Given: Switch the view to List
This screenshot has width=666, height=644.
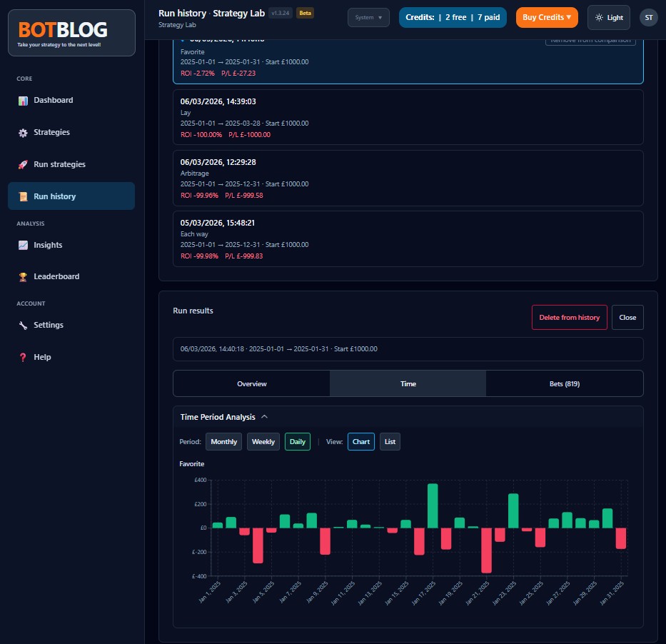Looking at the screenshot, I should [x=390, y=441].
